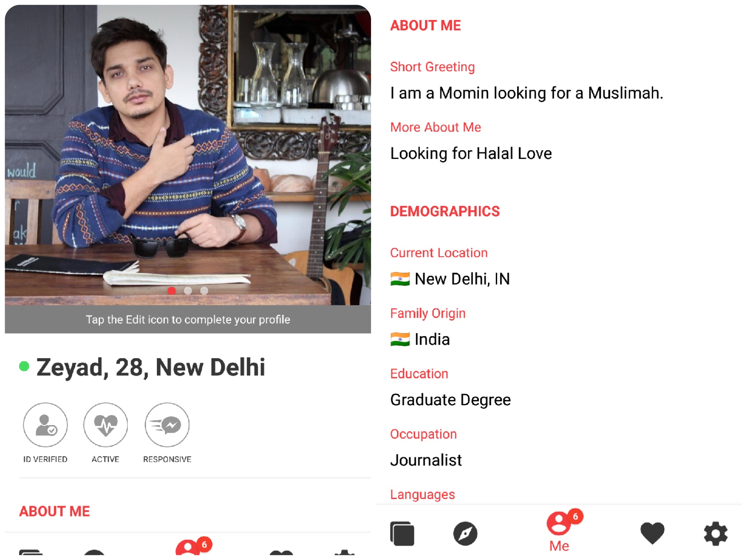747x560 pixels.
Task: Tap the Languages section label
Action: point(422,494)
